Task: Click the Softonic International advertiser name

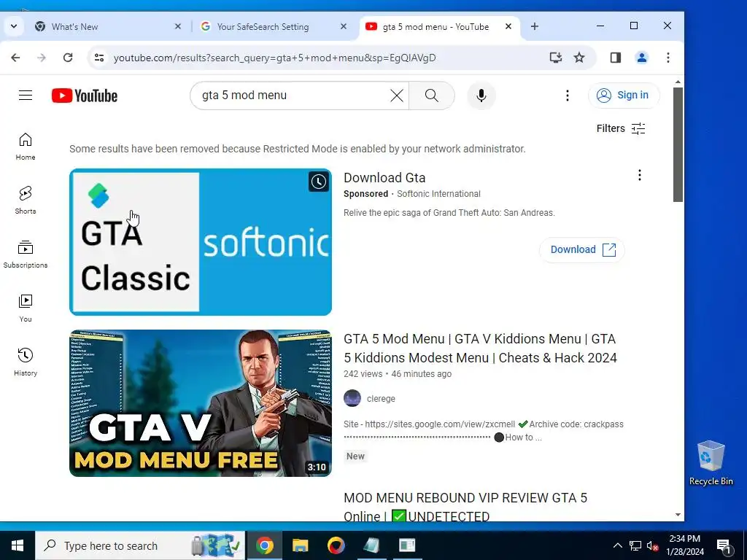Action: click(x=438, y=194)
